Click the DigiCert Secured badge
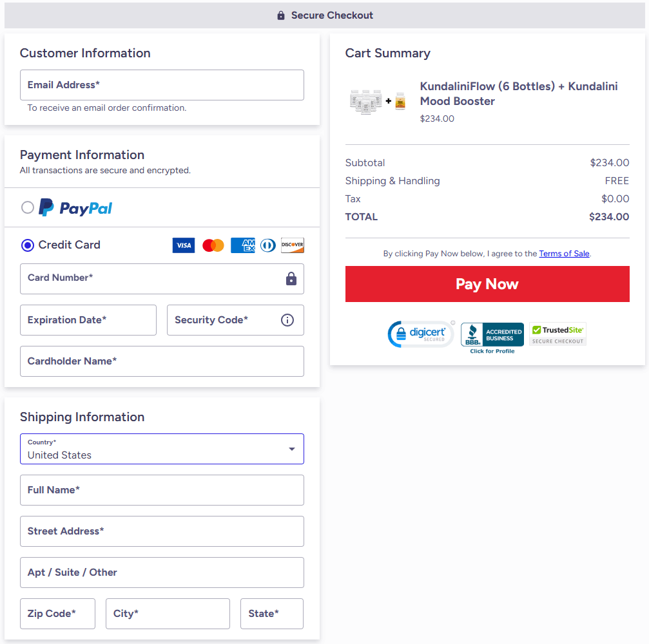This screenshot has height=644, width=649. [x=421, y=334]
